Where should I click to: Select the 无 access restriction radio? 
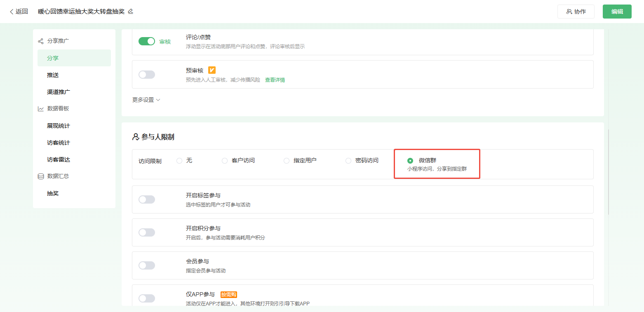179,161
